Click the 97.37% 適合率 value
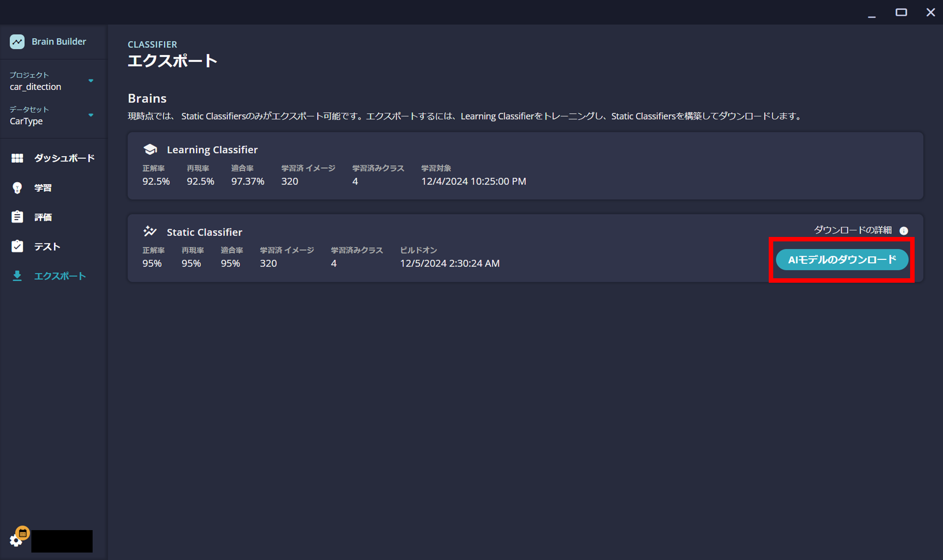 point(247,181)
